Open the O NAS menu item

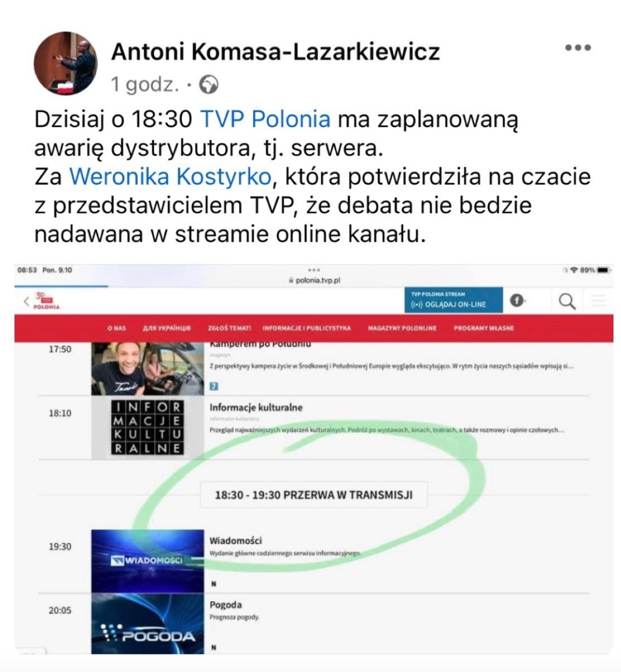(x=117, y=328)
